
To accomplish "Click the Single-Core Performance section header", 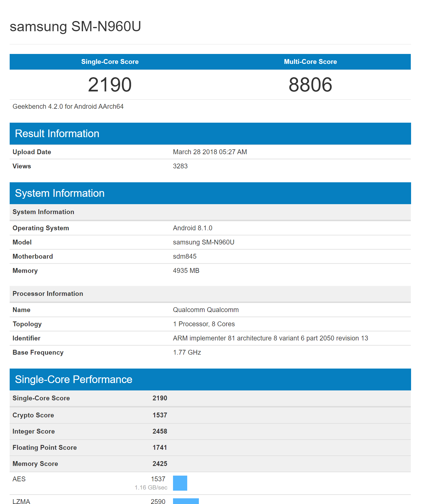I will pyautogui.click(x=210, y=379).
